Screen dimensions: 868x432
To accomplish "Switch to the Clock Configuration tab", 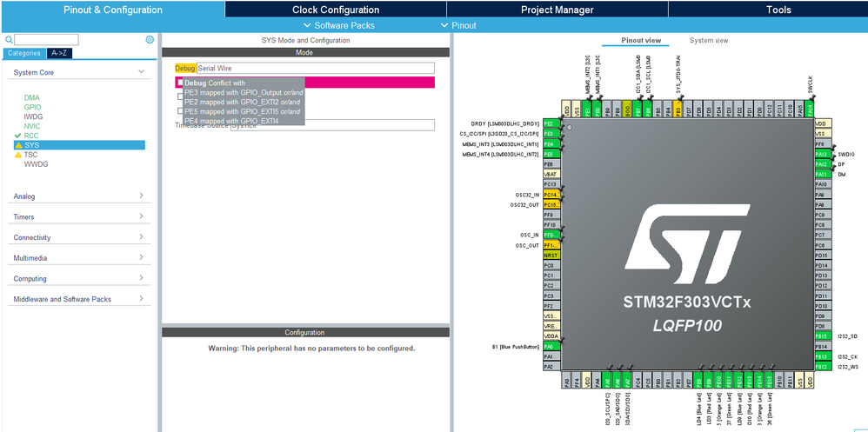I will [x=336, y=10].
